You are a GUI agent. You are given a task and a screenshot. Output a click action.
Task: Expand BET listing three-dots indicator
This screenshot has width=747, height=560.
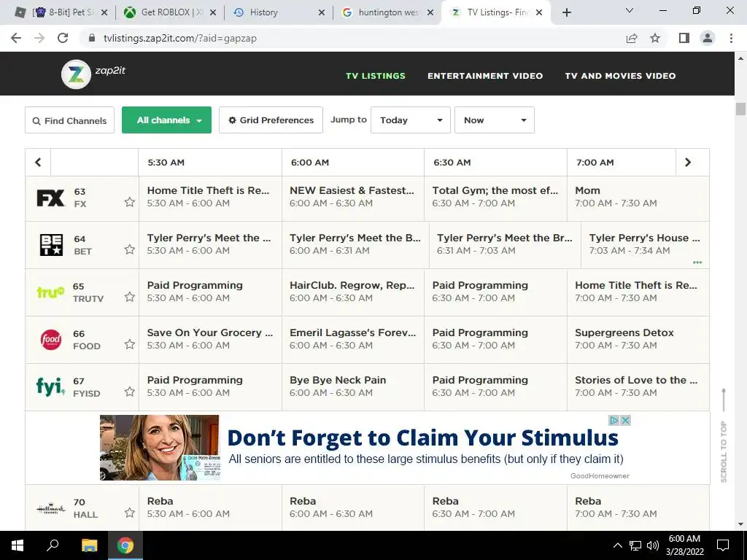(x=697, y=262)
